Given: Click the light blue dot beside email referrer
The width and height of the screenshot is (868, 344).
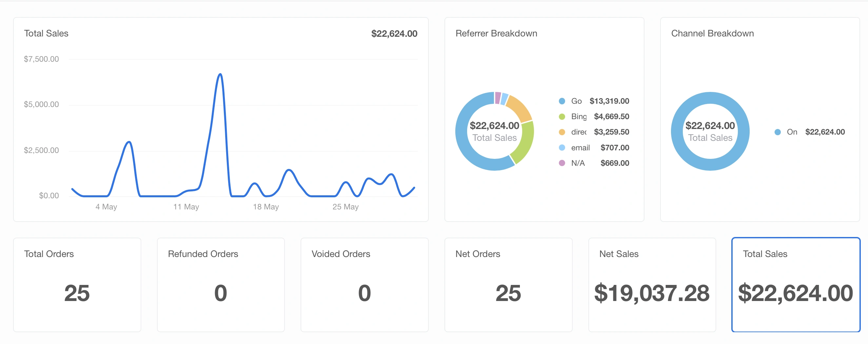Looking at the screenshot, I should [x=562, y=148].
